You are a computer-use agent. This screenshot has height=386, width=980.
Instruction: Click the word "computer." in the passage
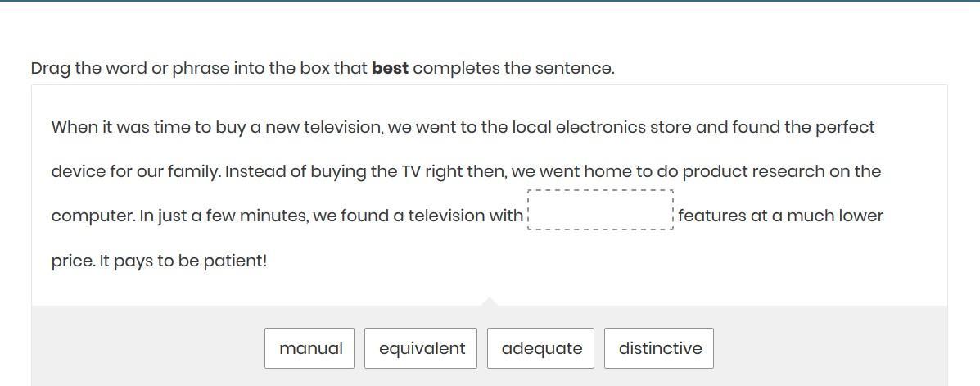[x=93, y=216]
